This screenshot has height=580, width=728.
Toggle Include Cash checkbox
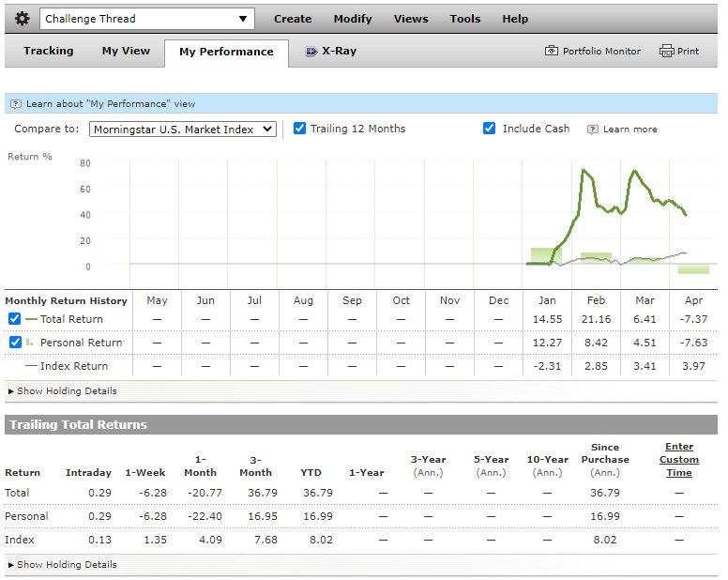pos(489,129)
